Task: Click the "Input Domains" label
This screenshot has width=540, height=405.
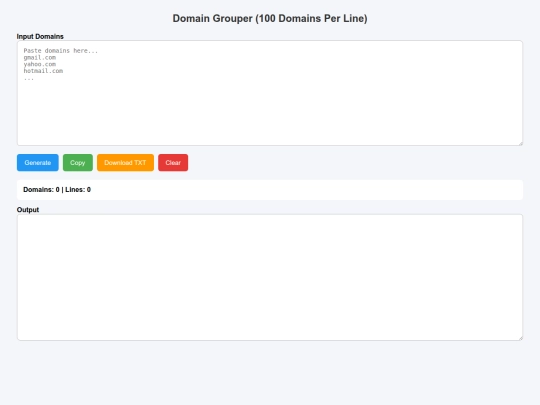Action: [40, 37]
